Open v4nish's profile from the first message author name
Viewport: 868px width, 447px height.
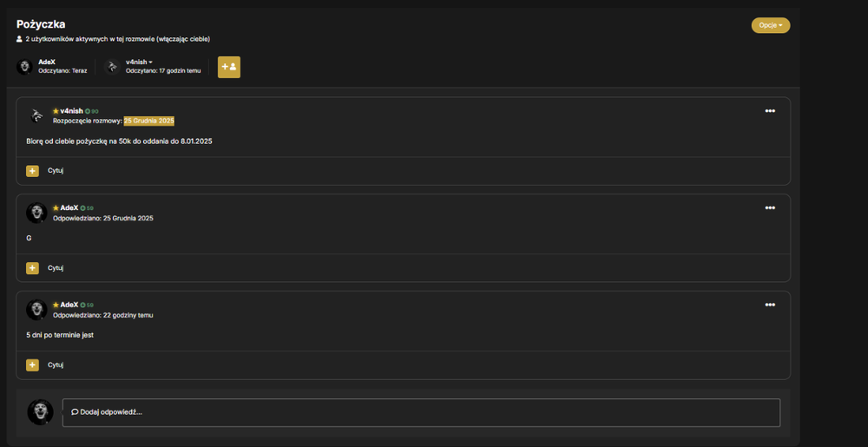[71, 110]
